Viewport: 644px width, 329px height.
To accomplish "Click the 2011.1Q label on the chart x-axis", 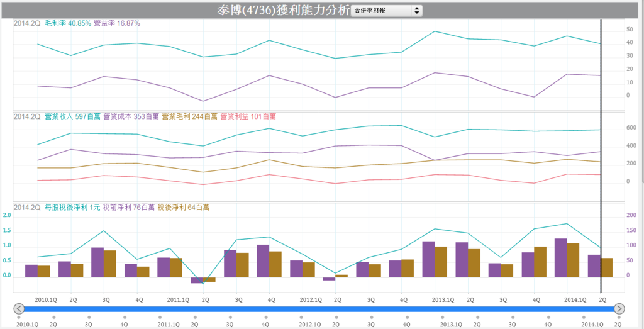I will pyautogui.click(x=178, y=300).
